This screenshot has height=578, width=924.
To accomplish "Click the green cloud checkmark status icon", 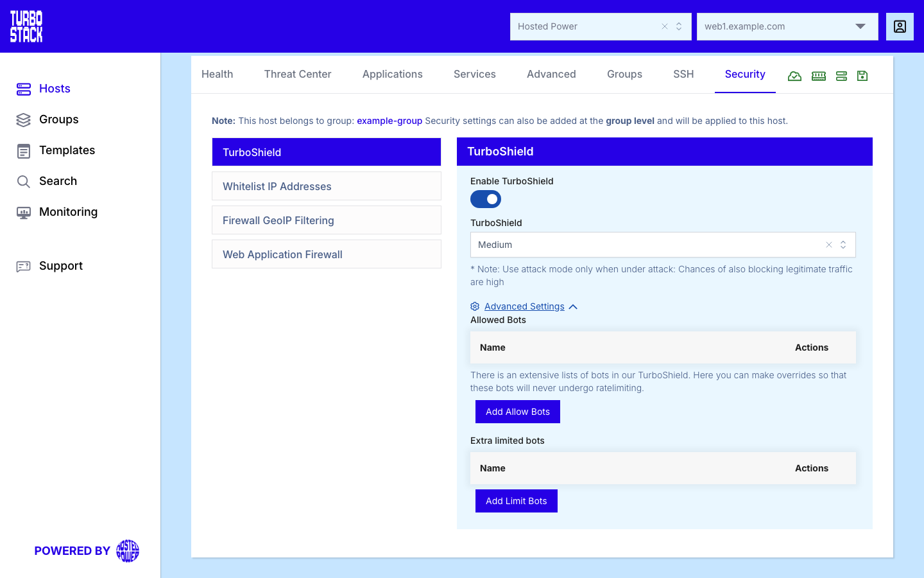I will click(x=794, y=76).
